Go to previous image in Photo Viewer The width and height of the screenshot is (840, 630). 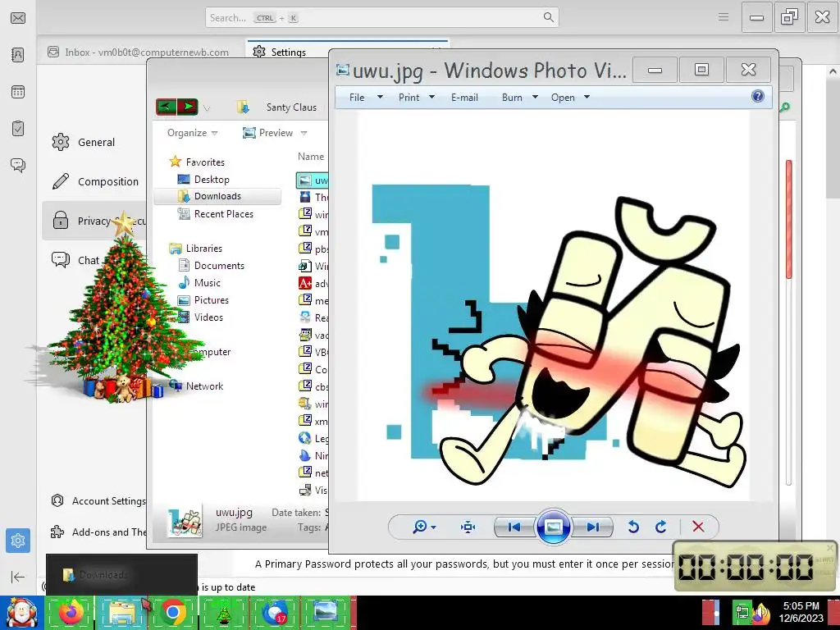pyautogui.click(x=514, y=527)
